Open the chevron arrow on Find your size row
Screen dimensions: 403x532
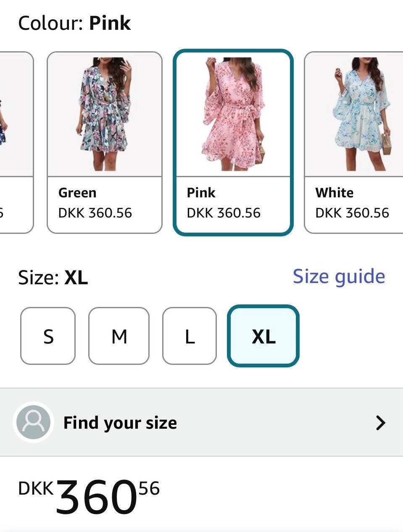pos(380,422)
